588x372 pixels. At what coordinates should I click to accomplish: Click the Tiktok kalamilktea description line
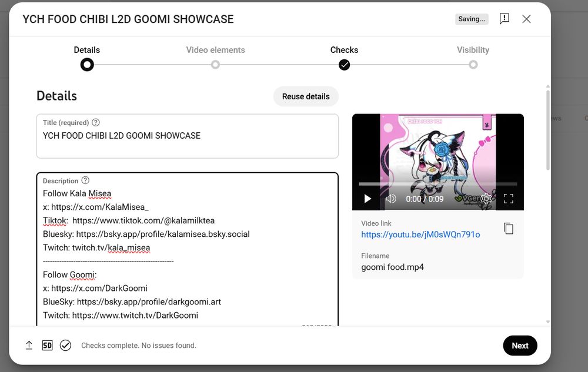[x=129, y=220]
